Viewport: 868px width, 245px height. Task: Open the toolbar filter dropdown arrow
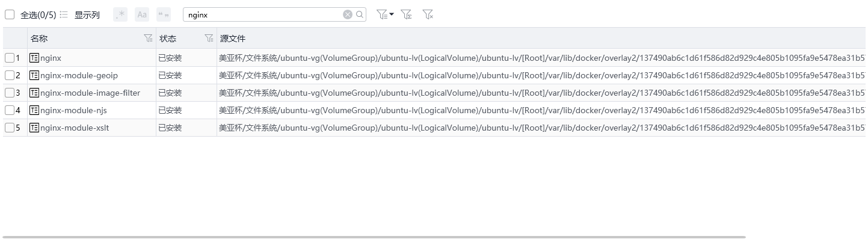tap(392, 14)
